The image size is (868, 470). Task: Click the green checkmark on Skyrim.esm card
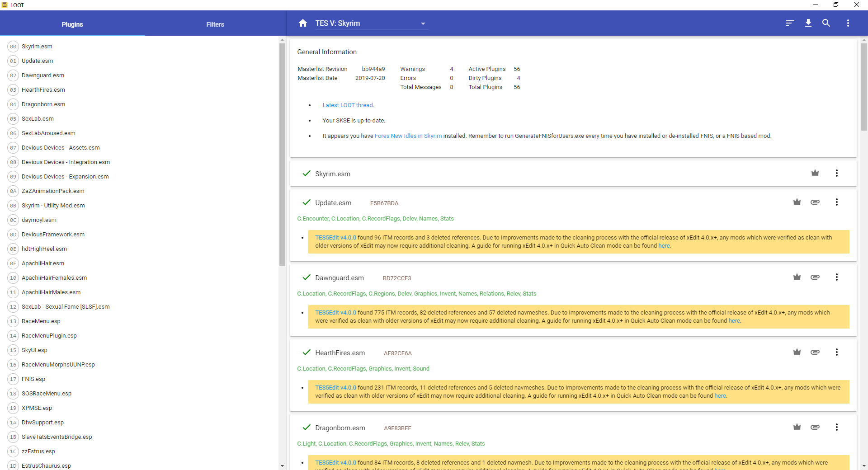pyautogui.click(x=307, y=174)
